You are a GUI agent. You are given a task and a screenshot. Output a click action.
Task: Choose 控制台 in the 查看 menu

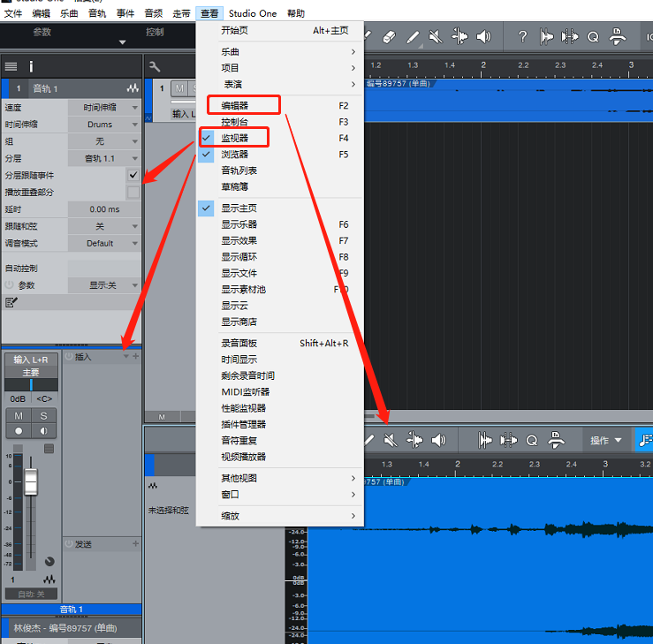(280, 122)
